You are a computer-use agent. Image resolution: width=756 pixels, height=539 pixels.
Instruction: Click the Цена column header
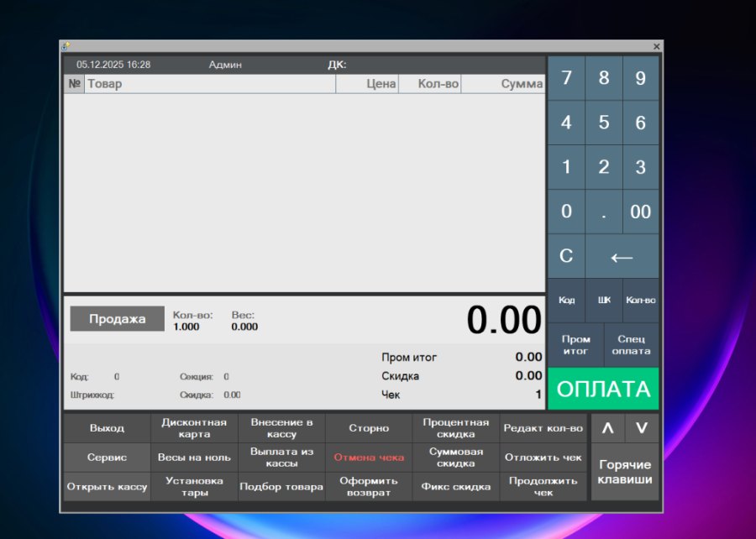pyautogui.click(x=367, y=84)
